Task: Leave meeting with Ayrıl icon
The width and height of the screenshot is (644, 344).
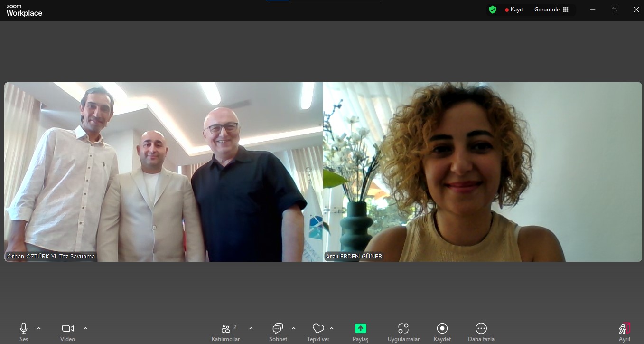Action: [x=625, y=328]
